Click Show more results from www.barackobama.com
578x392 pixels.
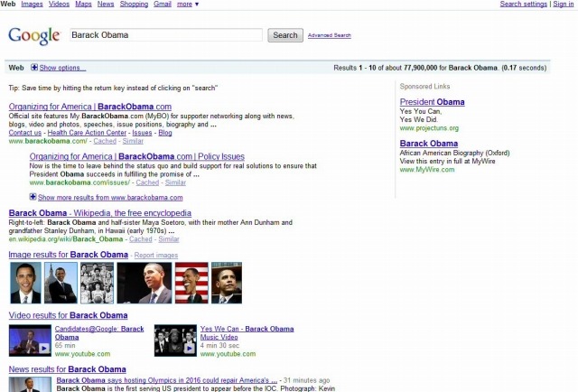tap(110, 198)
